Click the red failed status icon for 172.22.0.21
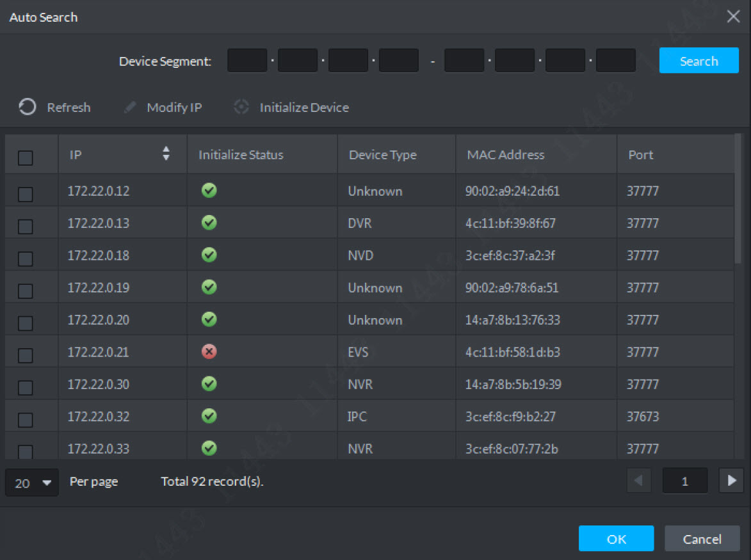This screenshot has height=560, width=751. 209,351
